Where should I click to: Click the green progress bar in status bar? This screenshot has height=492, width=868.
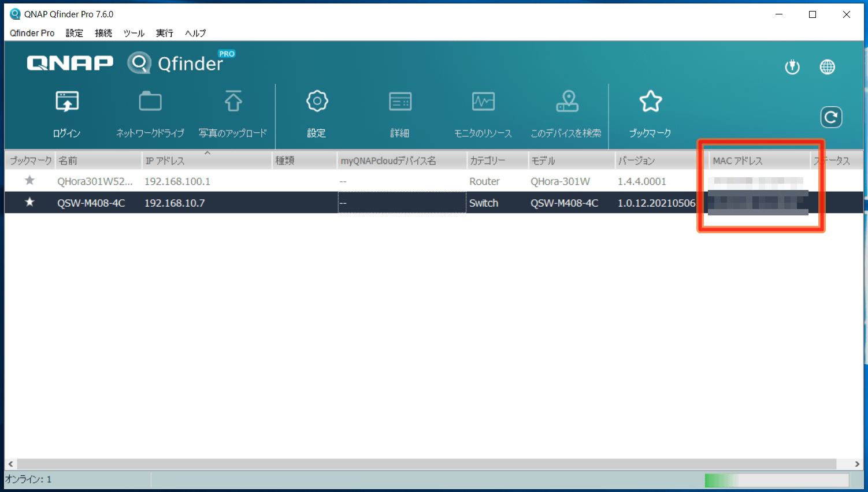tap(777, 480)
